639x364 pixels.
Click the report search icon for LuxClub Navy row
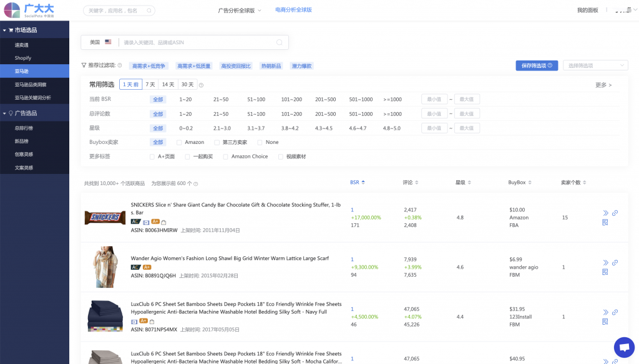[605, 322]
